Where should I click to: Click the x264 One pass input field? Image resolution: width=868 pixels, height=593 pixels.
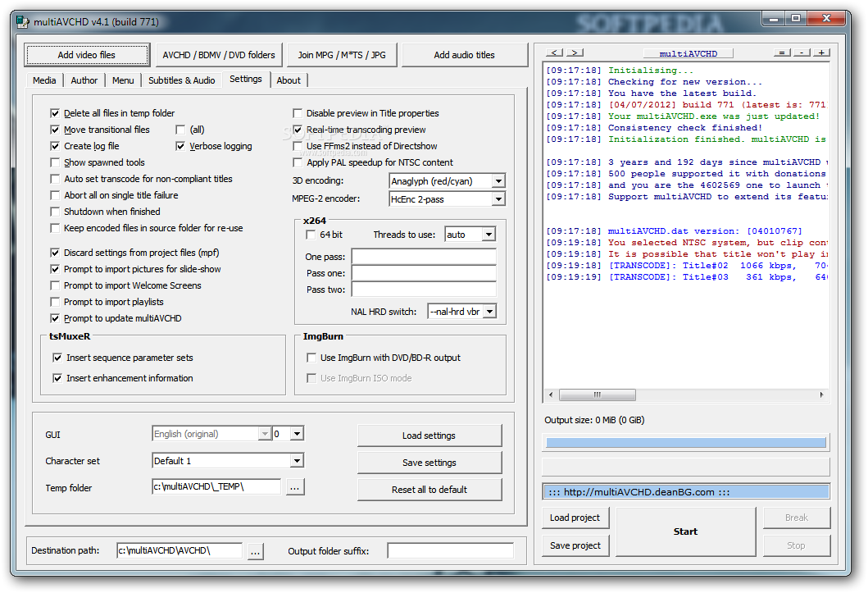pyautogui.click(x=424, y=257)
